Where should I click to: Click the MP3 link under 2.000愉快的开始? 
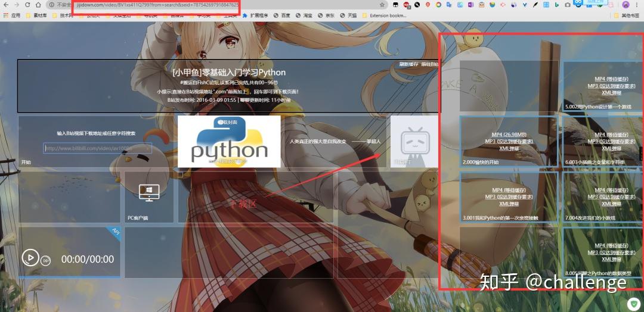pos(509,141)
